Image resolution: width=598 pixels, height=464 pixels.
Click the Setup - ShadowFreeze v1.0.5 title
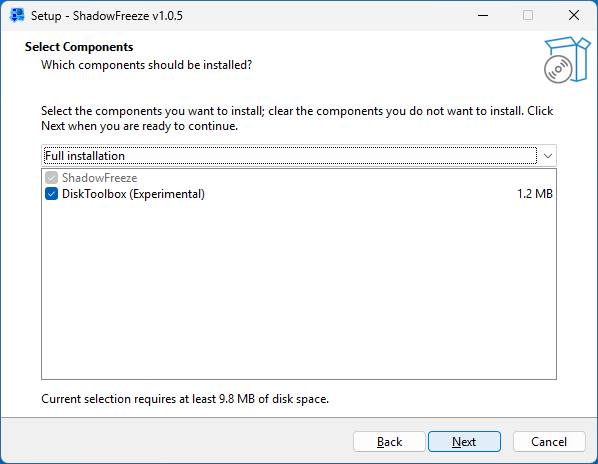point(107,16)
